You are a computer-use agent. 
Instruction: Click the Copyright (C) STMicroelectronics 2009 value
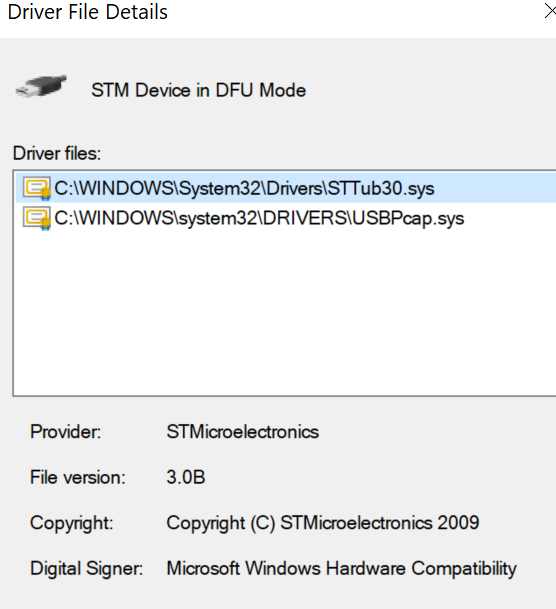[323, 523]
